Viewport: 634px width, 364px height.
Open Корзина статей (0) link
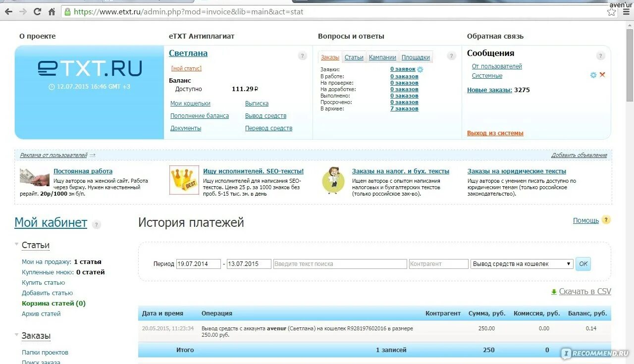coord(53,304)
